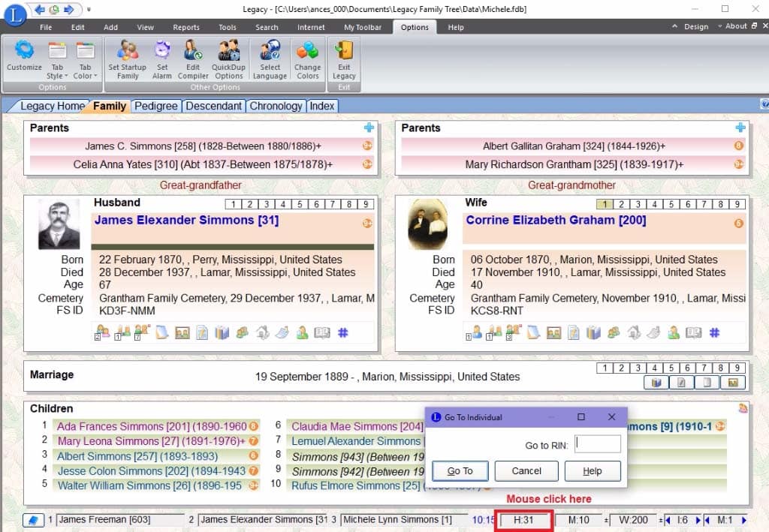769x532 pixels.
Task: Select mother Mary Richardson Grantham [325]
Action: point(574,164)
